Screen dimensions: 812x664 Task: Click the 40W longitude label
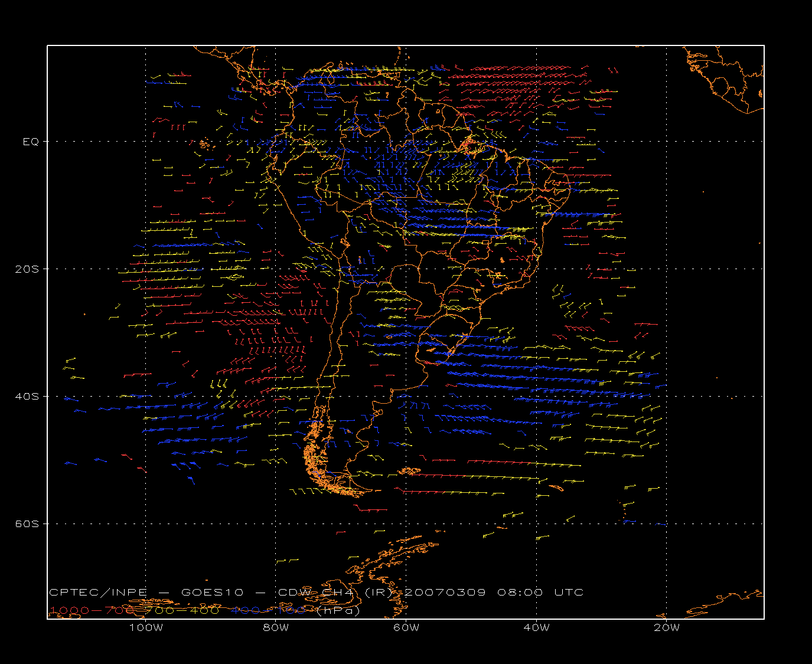click(536, 627)
